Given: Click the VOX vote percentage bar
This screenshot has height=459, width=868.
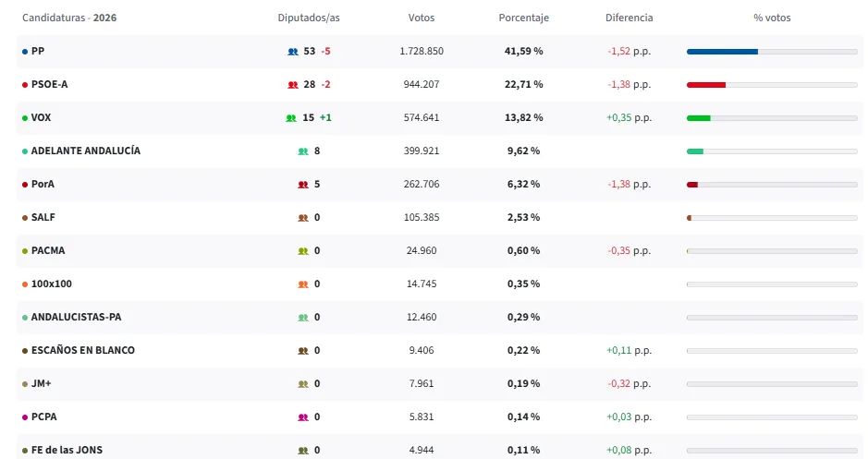Looking at the screenshot, I should click(x=772, y=118).
